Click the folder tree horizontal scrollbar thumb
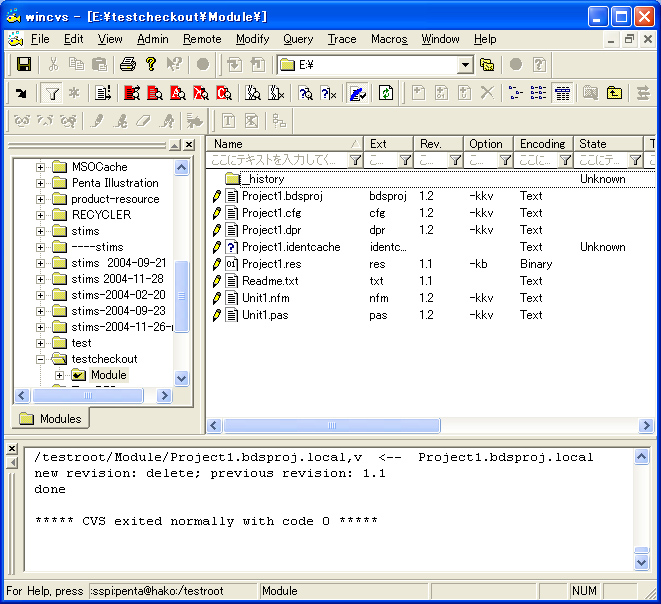Viewport: 661px width, 604px height. click(x=88, y=395)
